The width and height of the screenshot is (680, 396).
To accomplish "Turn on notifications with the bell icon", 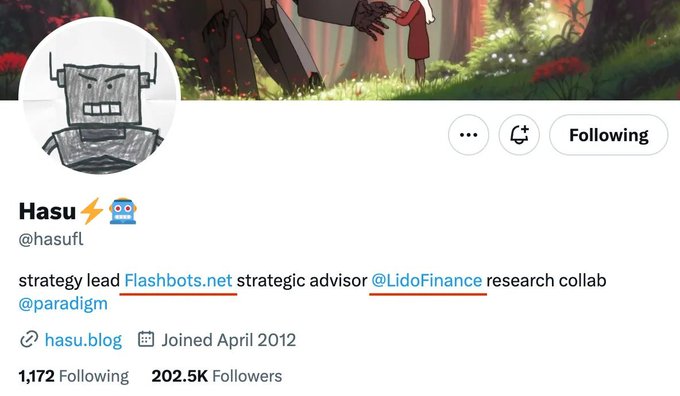I will (519, 135).
